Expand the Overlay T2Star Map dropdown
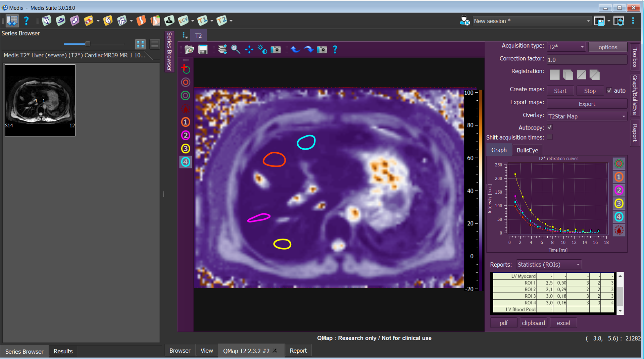644x359 pixels. (586, 116)
